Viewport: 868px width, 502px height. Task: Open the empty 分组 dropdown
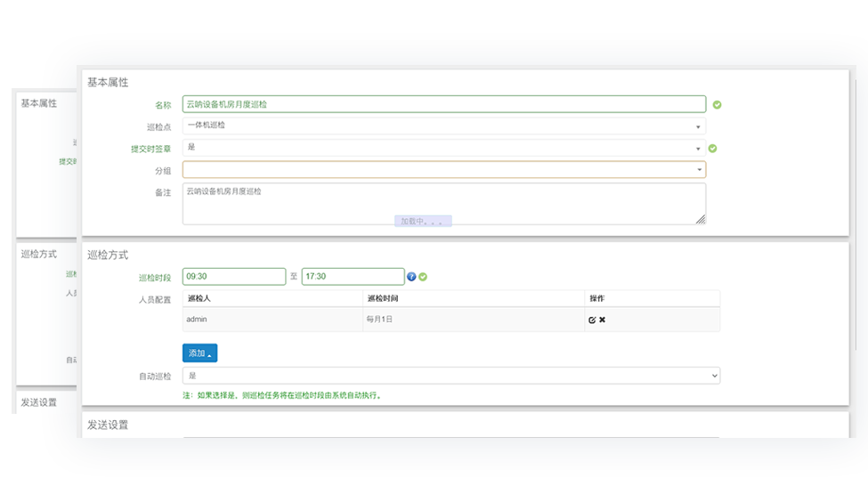443,169
